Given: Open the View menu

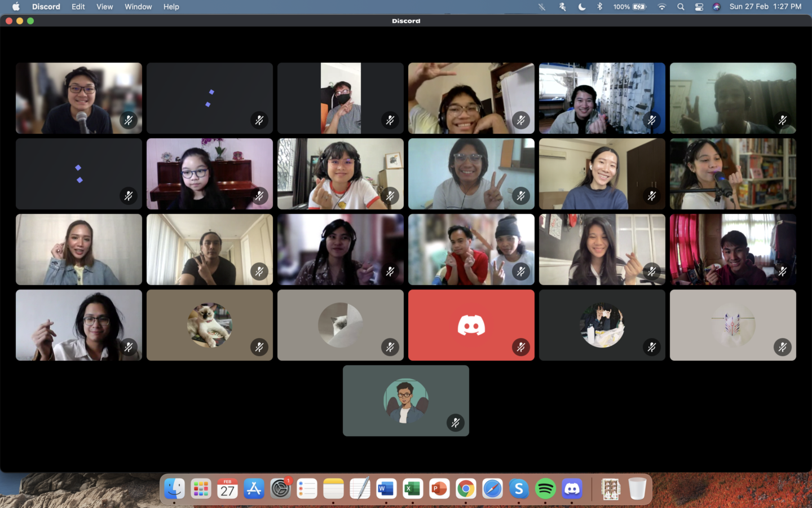Looking at the screenshot, I should tap(104, 7).
